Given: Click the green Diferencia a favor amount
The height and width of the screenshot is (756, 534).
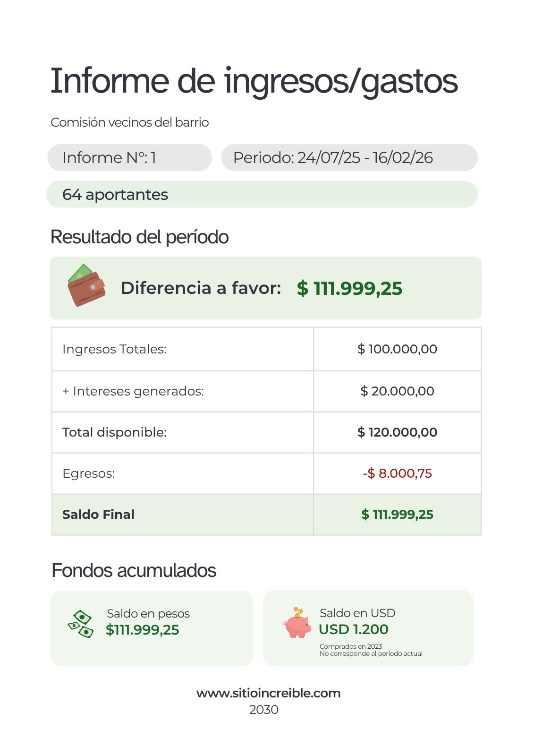Looking at the screenshot, I should pyautogui.click(x=349, y=288).
